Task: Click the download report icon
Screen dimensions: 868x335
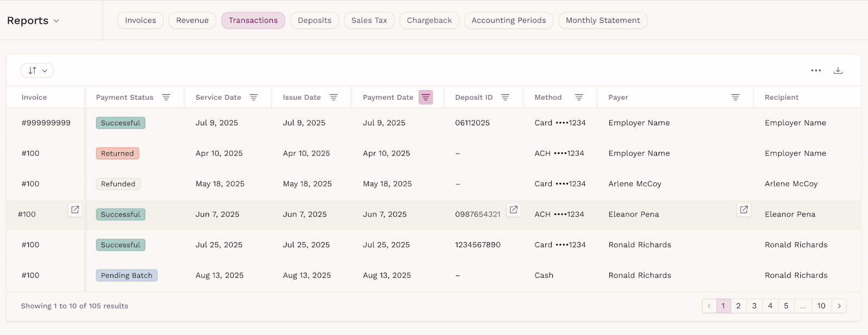Action: point(838,70)
